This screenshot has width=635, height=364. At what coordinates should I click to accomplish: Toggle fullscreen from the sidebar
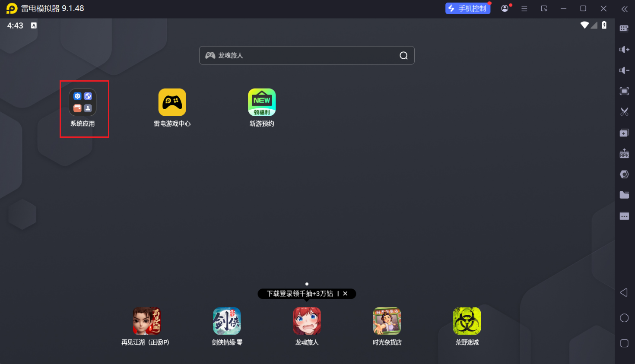click(624, 91)
